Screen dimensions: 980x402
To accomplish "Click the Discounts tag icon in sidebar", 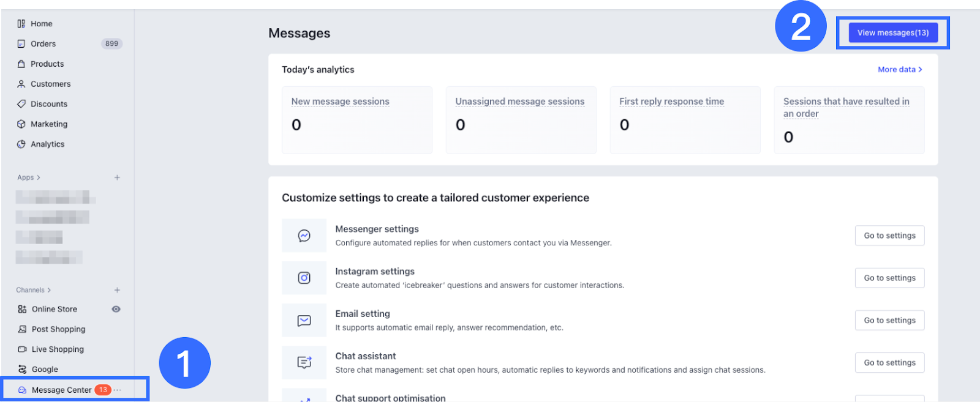I will (x=21, y=104).
